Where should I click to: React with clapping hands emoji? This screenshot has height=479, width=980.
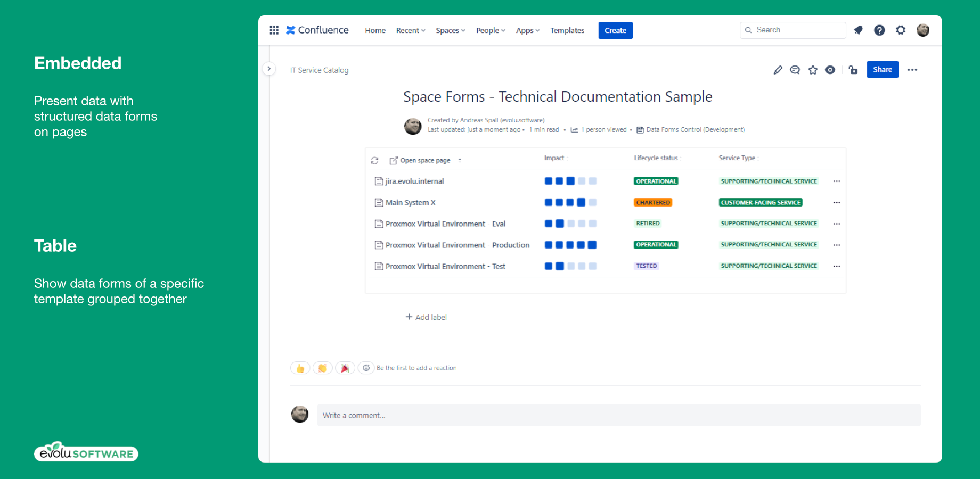323,368
